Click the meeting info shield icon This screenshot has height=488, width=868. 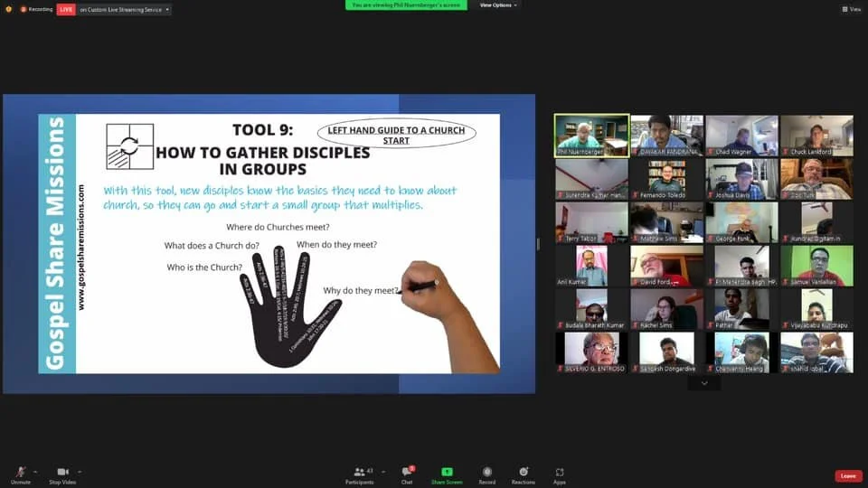point(8,9)
